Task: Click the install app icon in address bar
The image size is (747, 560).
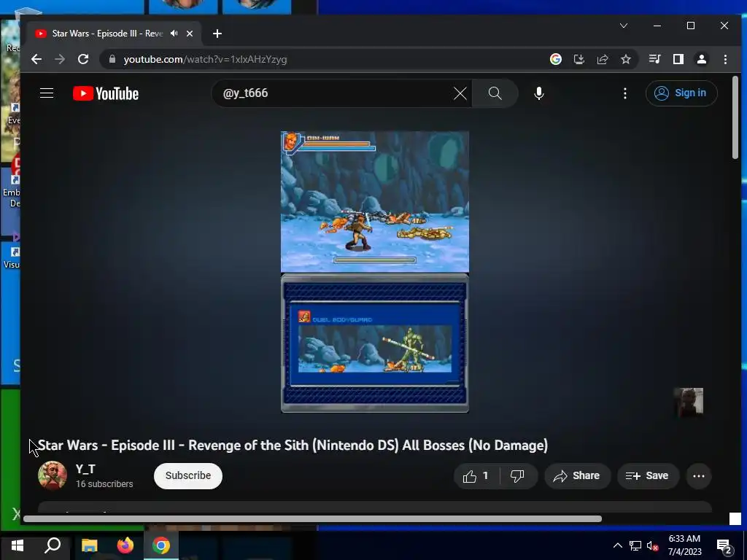Action: point(578,59)
